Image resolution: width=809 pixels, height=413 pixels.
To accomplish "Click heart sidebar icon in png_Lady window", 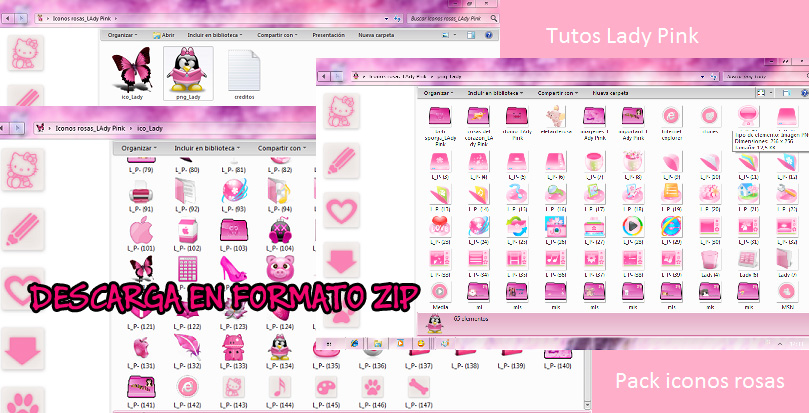I will pos(341,210).
